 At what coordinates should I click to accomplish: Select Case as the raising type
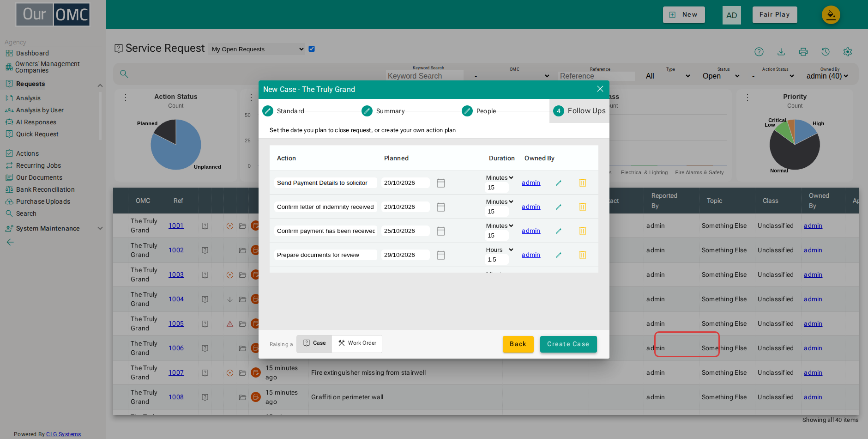[x=314, y=343]
